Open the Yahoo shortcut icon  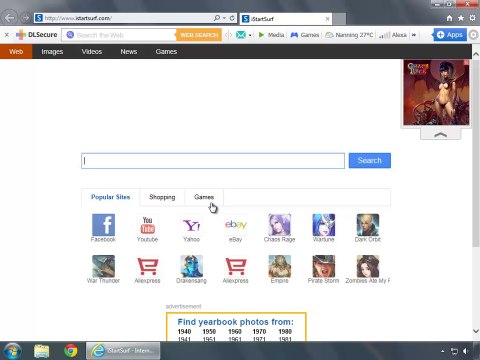click(x=191, y=225)
